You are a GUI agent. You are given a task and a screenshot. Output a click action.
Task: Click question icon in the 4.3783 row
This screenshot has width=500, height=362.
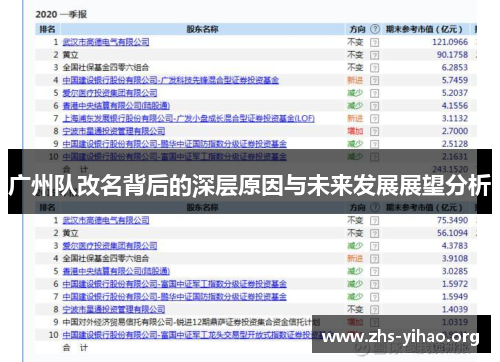point(375,246)
